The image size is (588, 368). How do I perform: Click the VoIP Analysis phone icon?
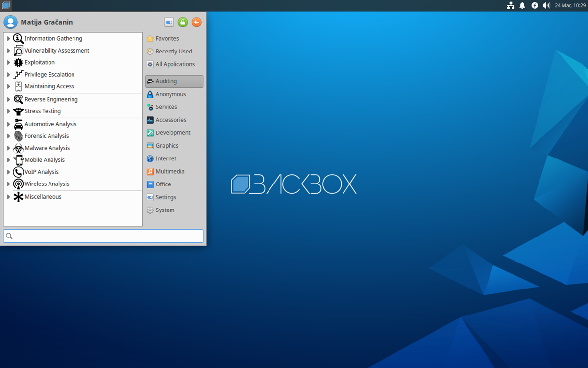[18, 172]
